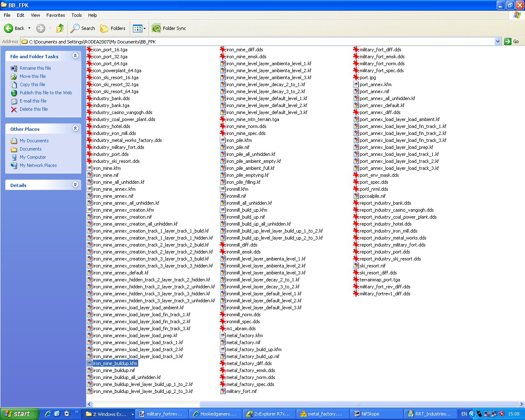Open Documents folder link
This screenshot has width=525, height=420.
point(31,149)
